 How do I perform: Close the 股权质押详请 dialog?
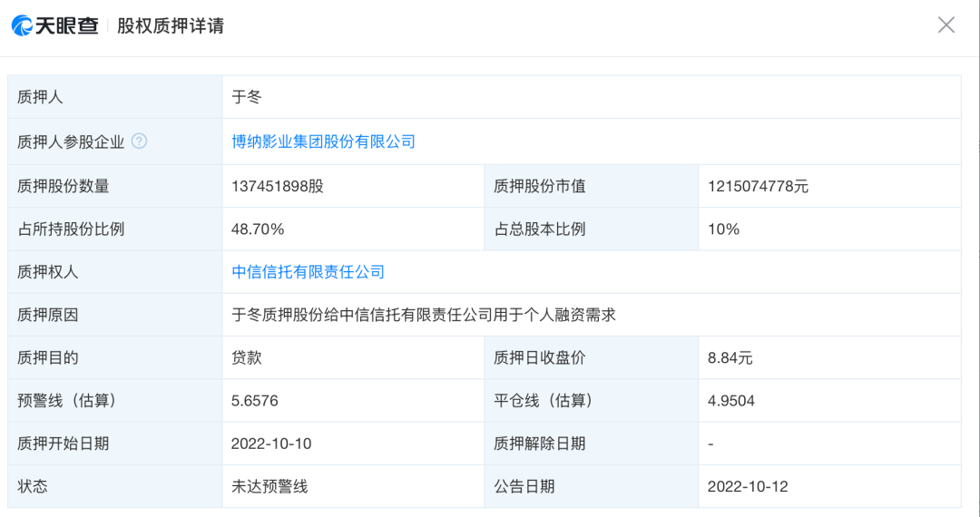point(946,25)
